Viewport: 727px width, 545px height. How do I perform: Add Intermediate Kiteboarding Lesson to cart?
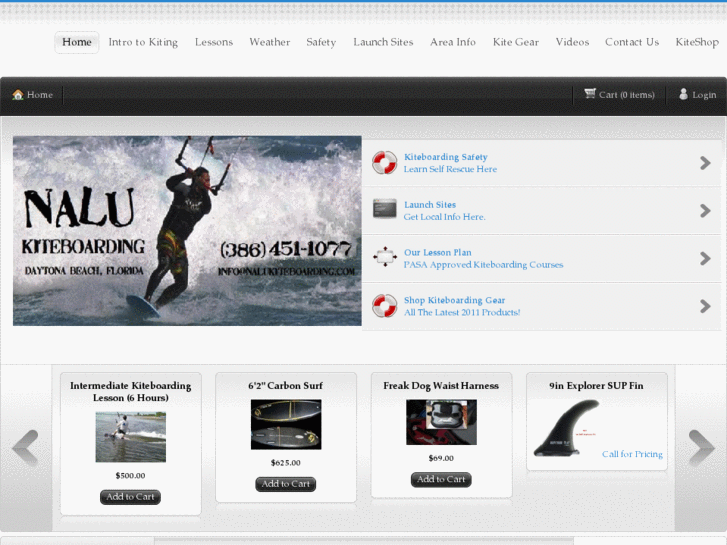(x=130, y=497)
